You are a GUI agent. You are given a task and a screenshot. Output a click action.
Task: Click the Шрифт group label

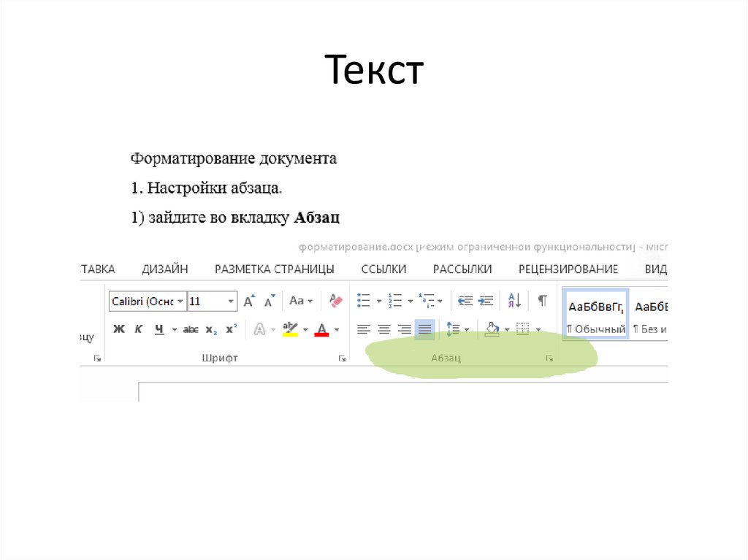[x=220, y=358]
